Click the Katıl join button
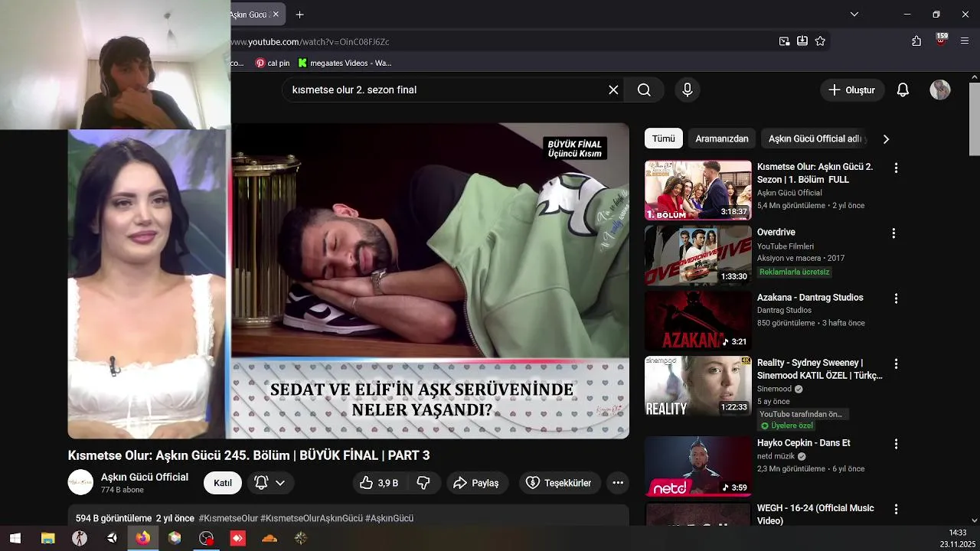The height and width of the screenshot is (551, 980). [x=223, y=483]
